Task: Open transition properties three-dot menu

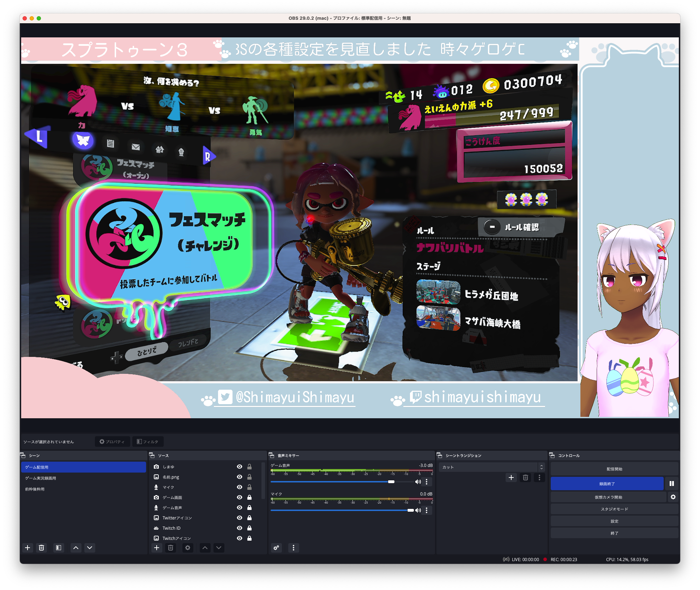Action: coord(539,478)
